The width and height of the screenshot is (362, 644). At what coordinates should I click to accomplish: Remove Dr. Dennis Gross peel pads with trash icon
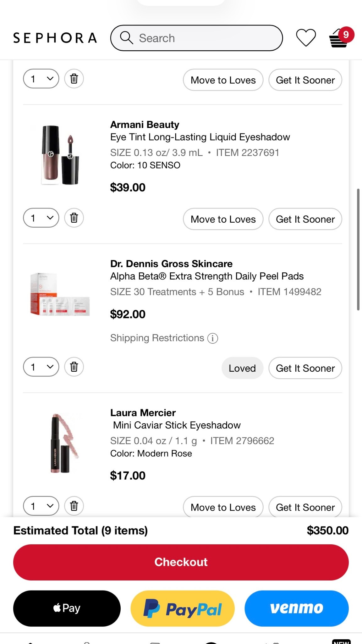click(74, 367)
